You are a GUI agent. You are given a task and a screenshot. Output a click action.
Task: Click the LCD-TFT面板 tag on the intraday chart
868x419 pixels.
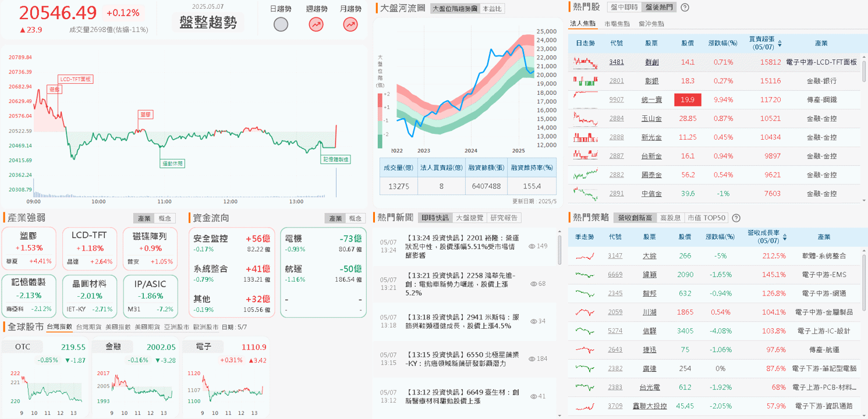[76, 79]
